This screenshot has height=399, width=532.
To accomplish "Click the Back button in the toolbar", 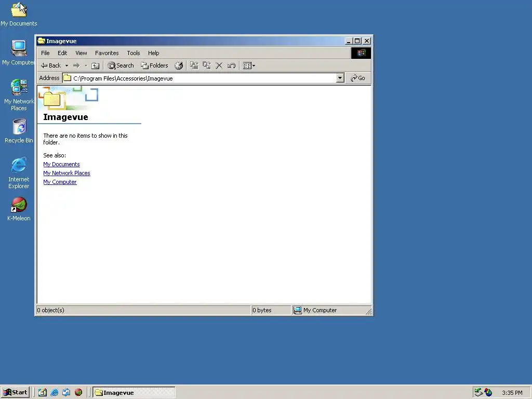I will [x=51, y=65].
